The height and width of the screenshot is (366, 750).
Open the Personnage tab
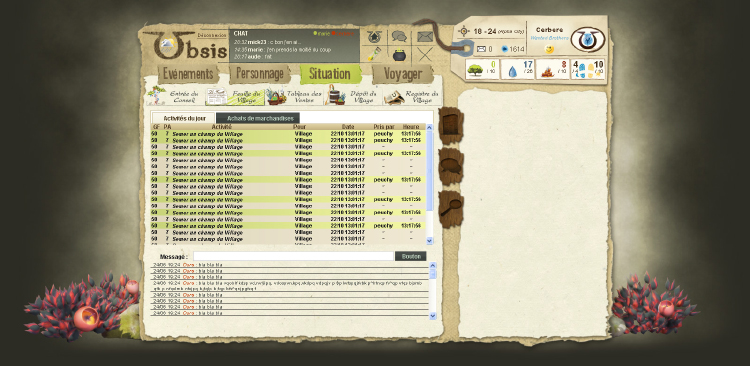[x=260, y=74]
